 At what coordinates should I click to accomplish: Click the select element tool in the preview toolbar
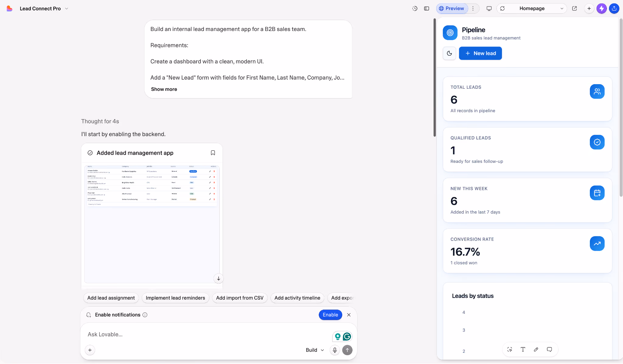click(510, 349)
